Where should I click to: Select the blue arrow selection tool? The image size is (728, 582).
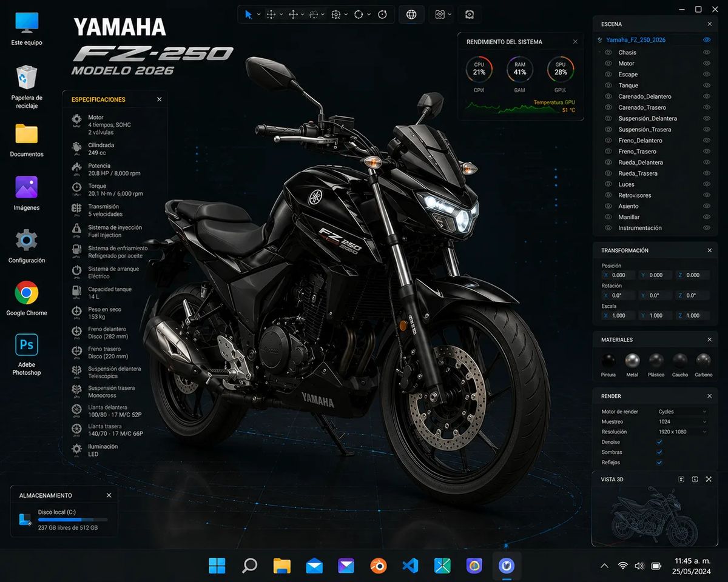(248, 15)
